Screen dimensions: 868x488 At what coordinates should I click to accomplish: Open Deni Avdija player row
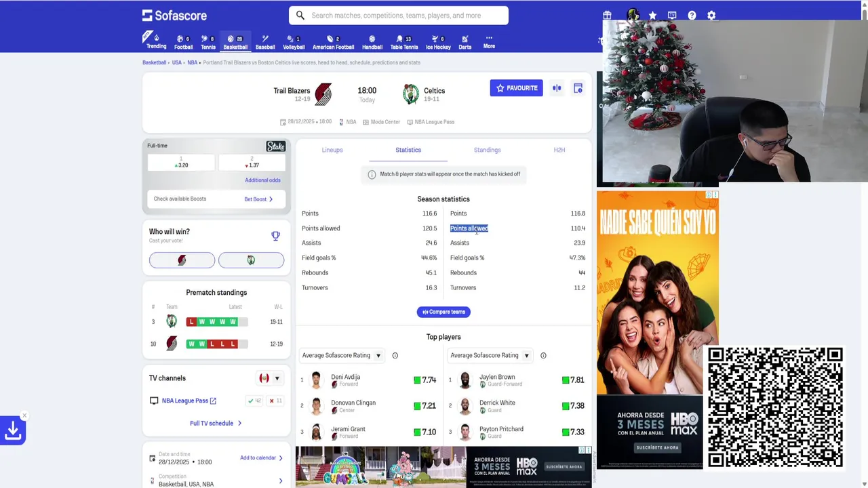click(x=369, y=380)
